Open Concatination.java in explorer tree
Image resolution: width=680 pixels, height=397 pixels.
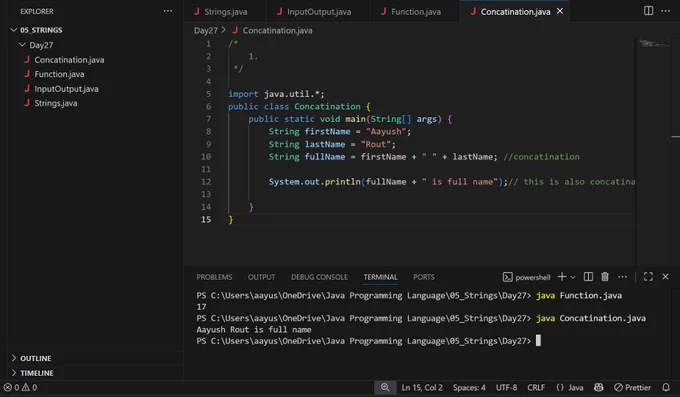(69, 60)
